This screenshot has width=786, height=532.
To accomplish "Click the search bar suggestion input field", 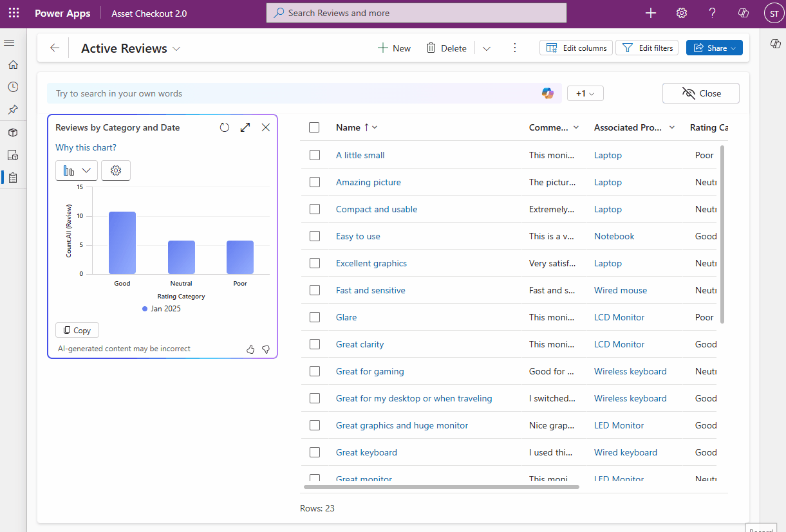I will point(257,93).
